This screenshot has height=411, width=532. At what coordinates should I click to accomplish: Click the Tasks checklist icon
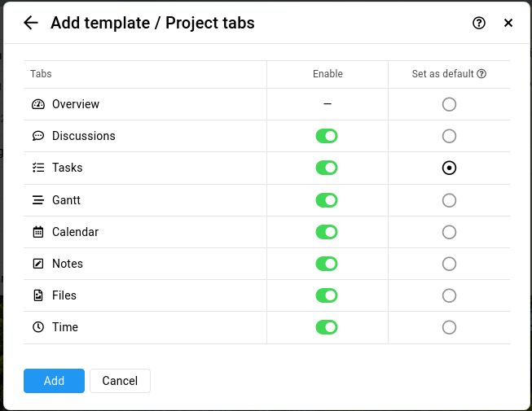pyautogui.click(x=38, y=168)
